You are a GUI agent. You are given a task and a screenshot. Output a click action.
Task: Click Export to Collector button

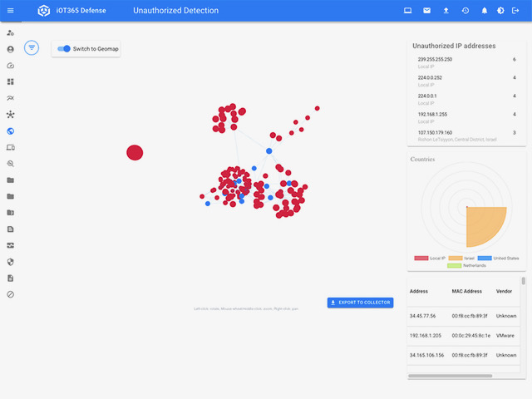click(x=360, y=303)
